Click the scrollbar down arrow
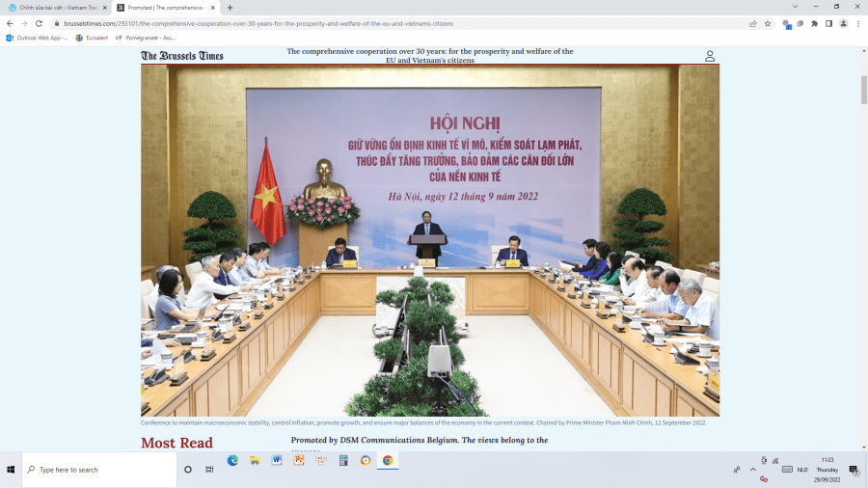This screenshot has width=868, height=488. [863, 447]
